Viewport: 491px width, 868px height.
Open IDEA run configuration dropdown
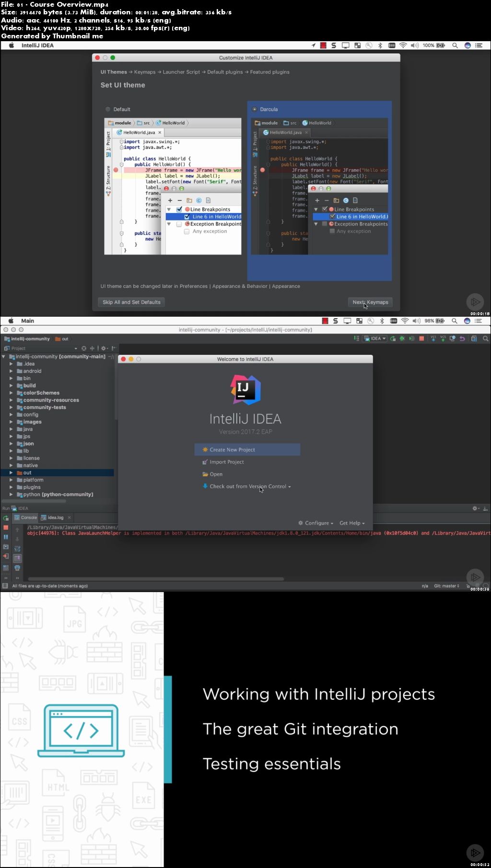pos(375,339)
